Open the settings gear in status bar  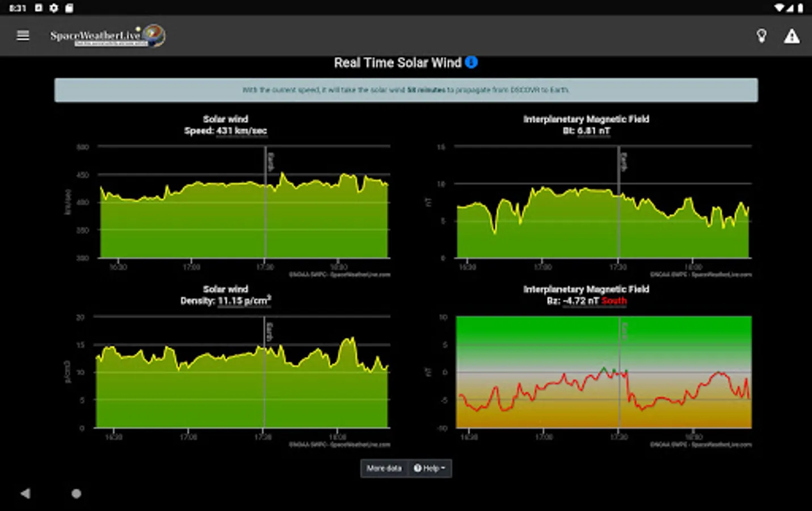pos(54,7)
